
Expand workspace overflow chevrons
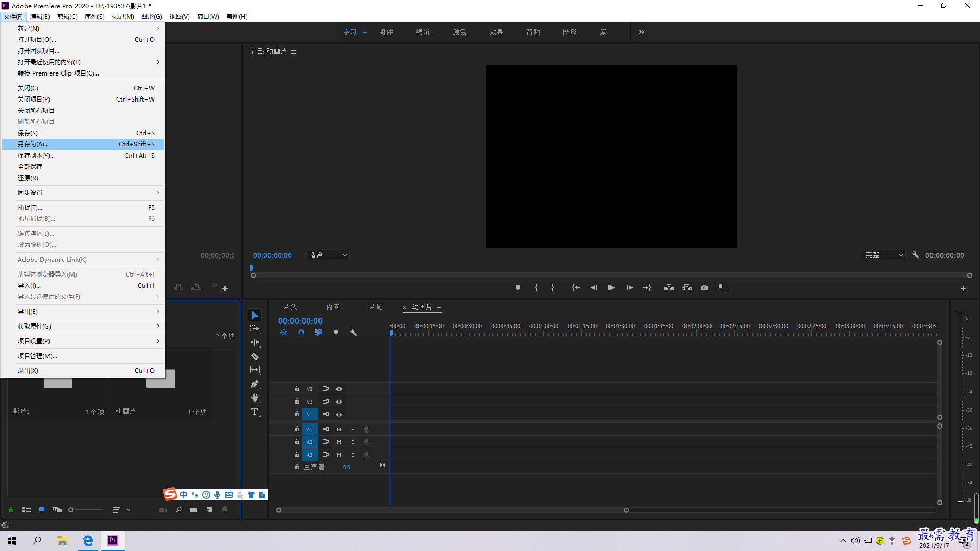642,32
